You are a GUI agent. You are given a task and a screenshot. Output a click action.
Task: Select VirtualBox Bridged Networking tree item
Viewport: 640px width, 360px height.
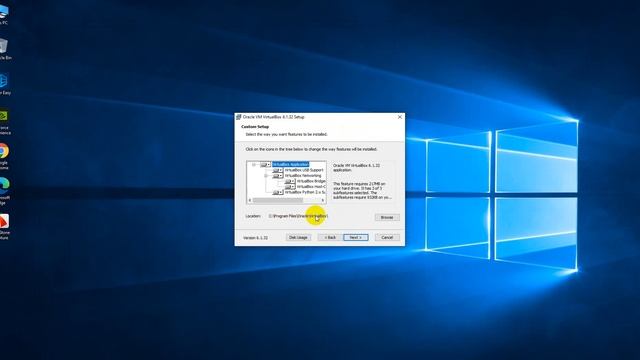tap(311, 181)
